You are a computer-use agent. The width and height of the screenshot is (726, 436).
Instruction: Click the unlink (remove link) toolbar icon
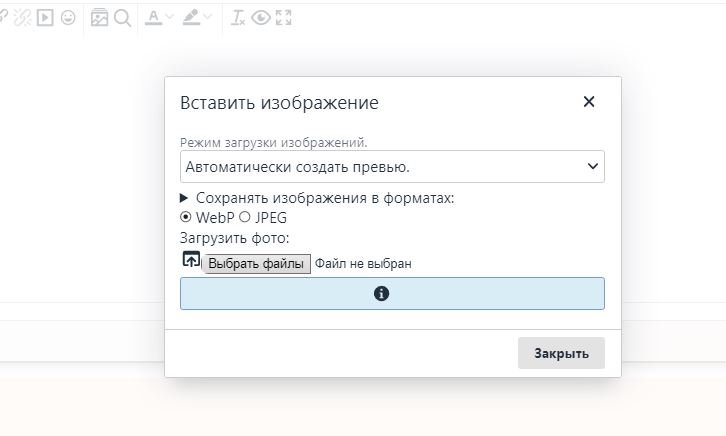tap(21, 17)
